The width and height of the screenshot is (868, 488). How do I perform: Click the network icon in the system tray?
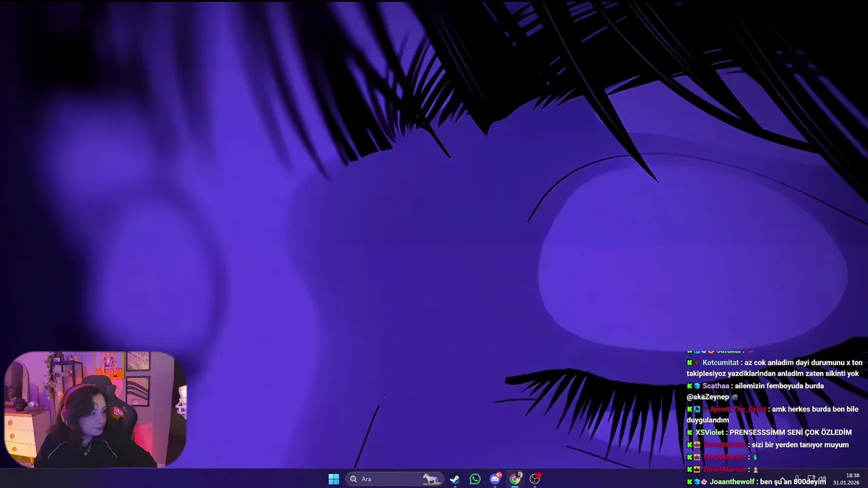[810, 479]
